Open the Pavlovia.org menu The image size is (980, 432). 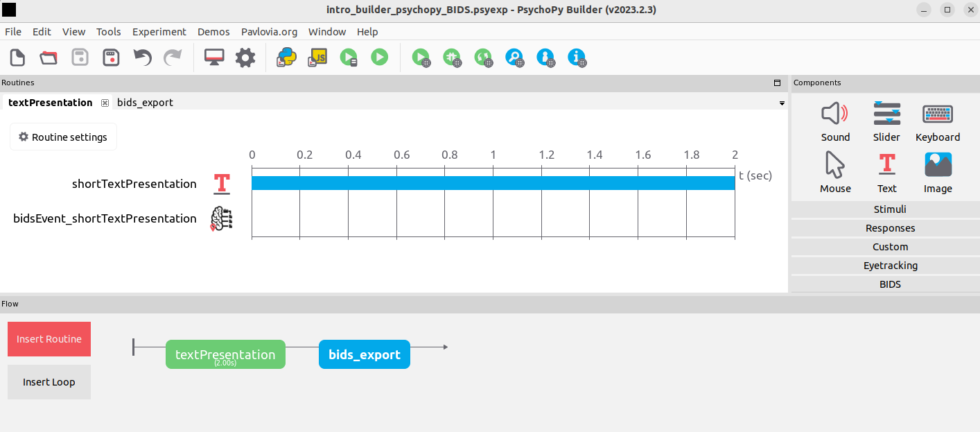[269, 32]
